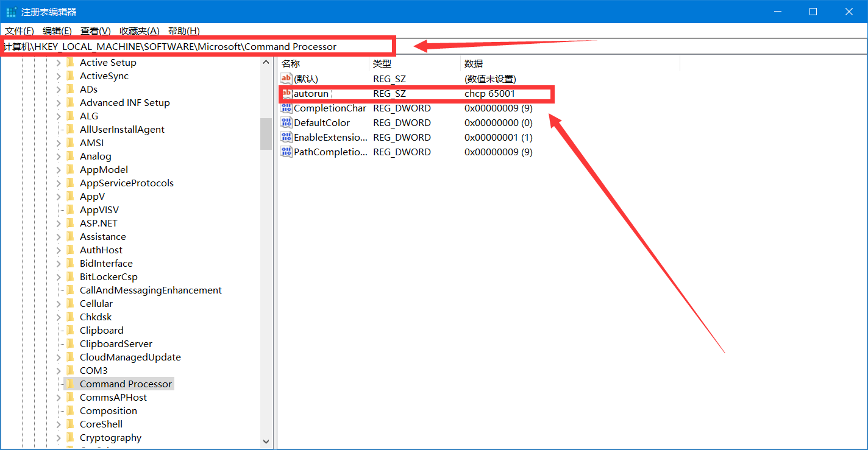Expand the Advanced INF Setup node
This screenshot has width=868, height=450.
(x=59, y=102)
